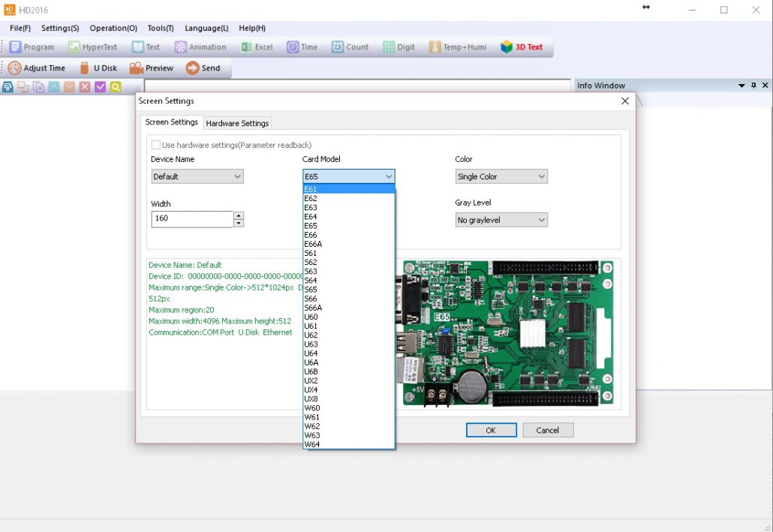Switch to the Hardware Settings tab
The width and height of the screenshot is (773, 532).
point(237,123)
